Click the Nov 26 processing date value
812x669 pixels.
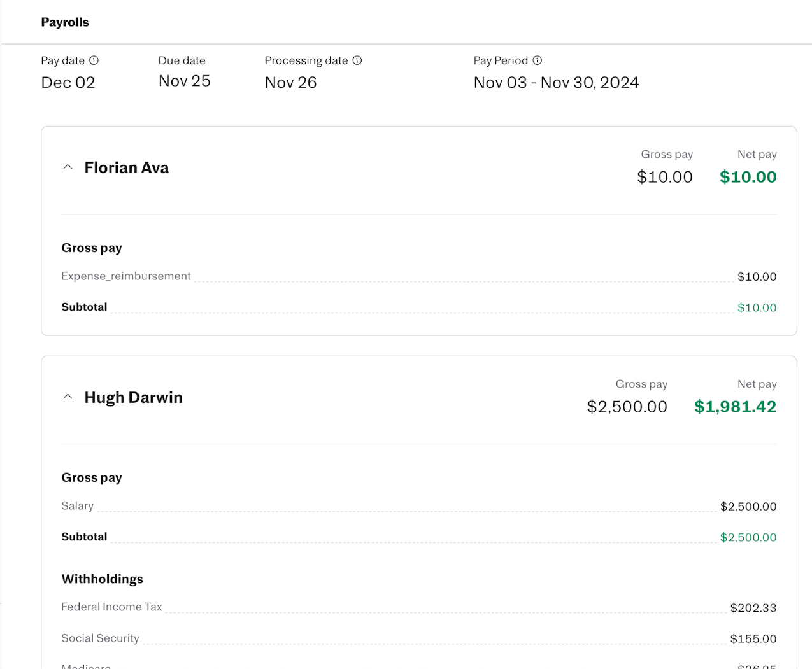[290, 83]
